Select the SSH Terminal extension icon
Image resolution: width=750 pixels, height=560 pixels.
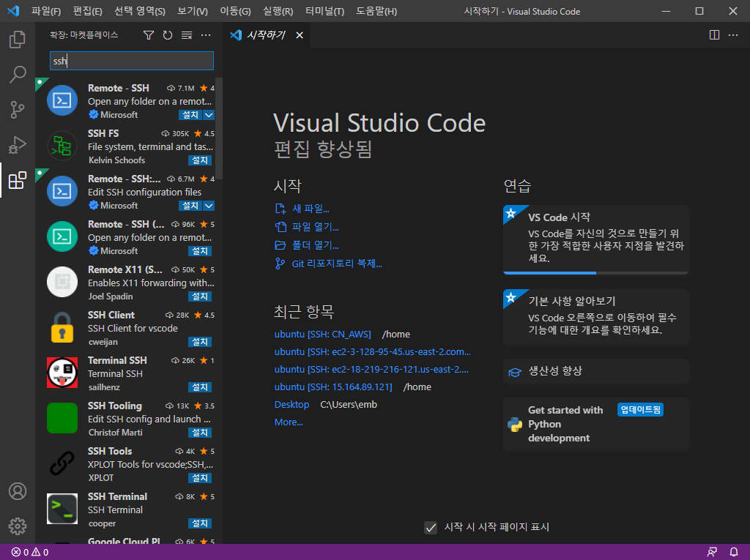[62, 509]
